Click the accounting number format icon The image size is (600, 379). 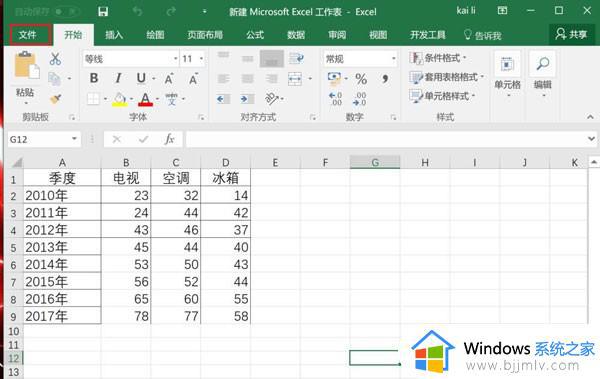334,79
